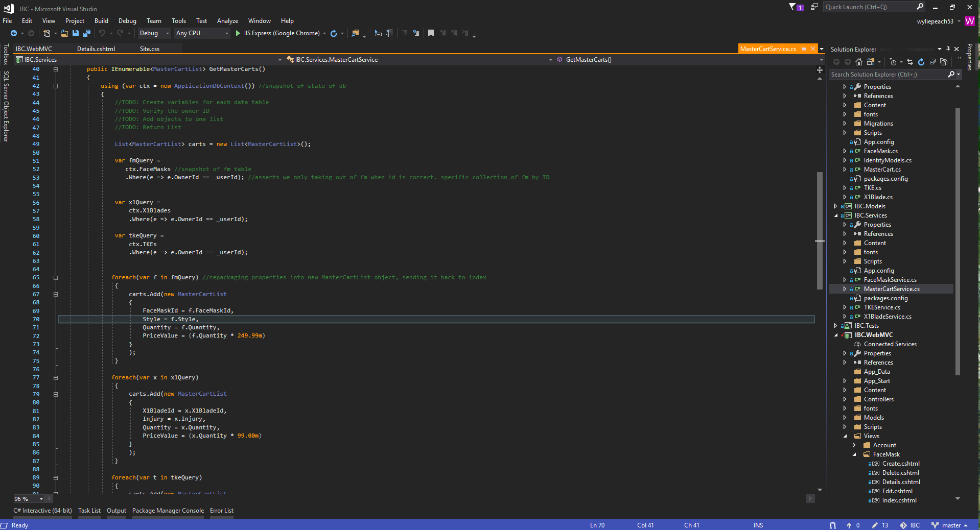Click the IBC repository name in status bar
980x530 pixels.
coord(915,525)
